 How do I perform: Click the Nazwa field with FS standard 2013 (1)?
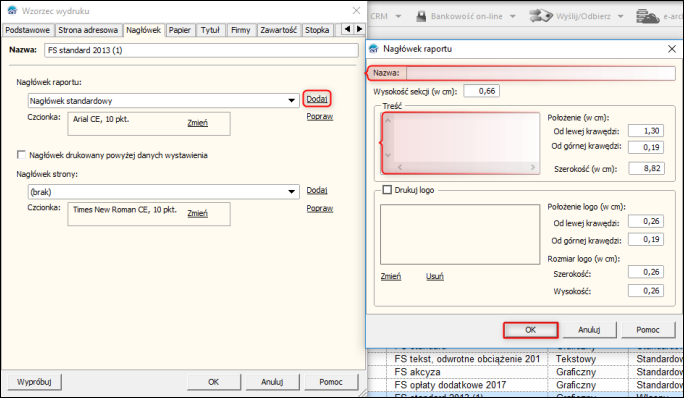(x=201, y=50)
